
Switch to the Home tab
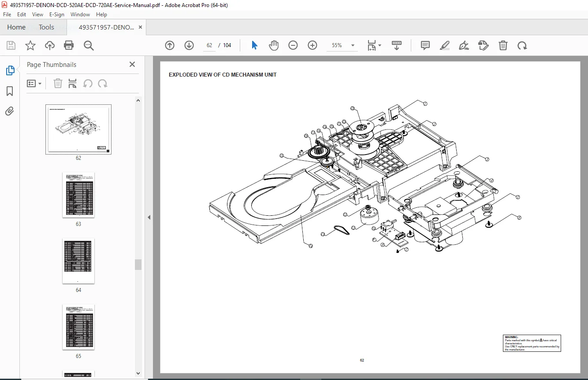(16, 27)
